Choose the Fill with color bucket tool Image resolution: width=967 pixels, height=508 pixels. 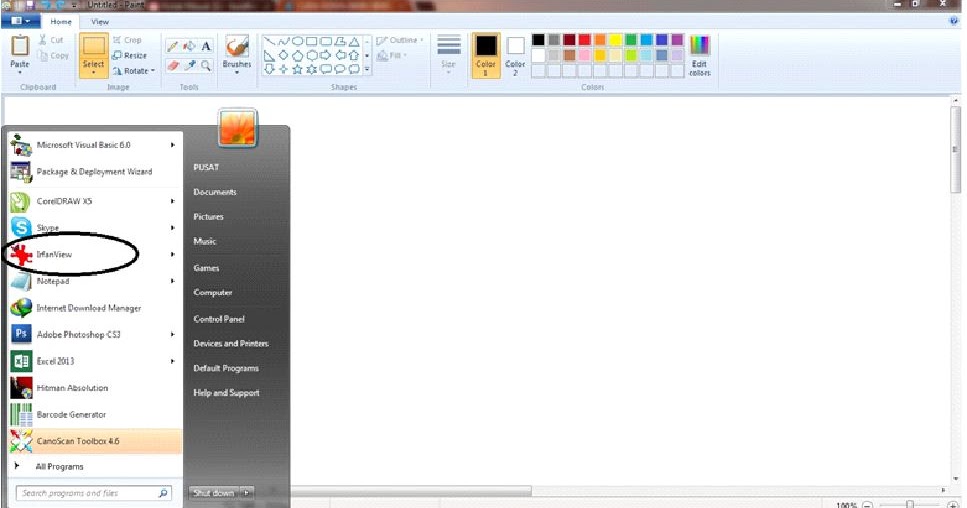189,46
